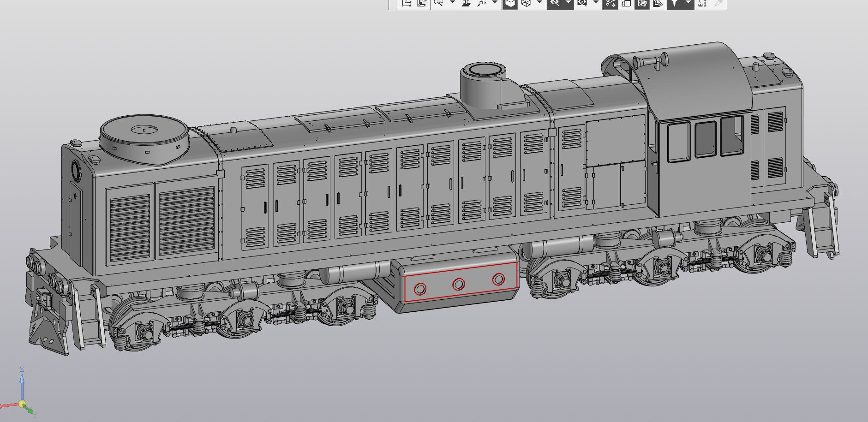Expand the view orientation dropdown arrow

pos(495,3)
